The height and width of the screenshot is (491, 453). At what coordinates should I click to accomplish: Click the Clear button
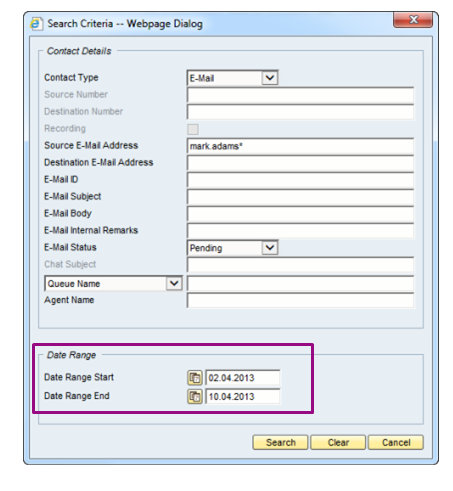coord(338,443)
